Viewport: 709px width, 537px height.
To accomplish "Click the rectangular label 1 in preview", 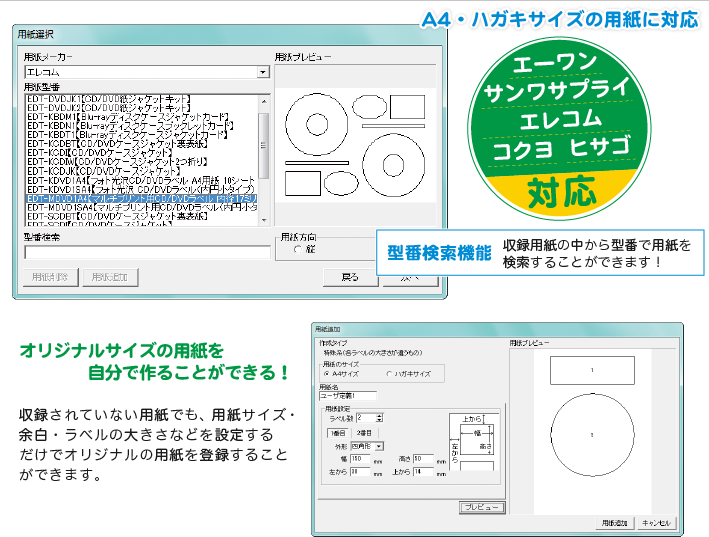I will coord(592,370).
